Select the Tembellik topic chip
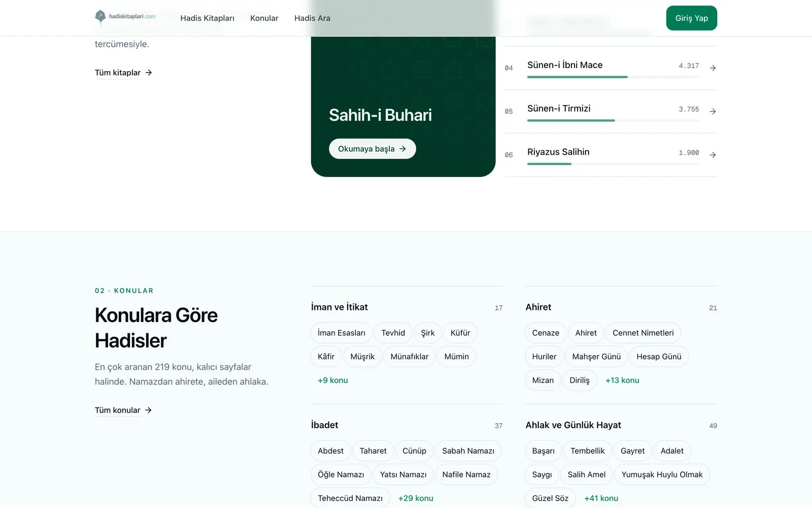Image resolution: width=812 pixels, height=508 pixels. (x=588, y=451)
